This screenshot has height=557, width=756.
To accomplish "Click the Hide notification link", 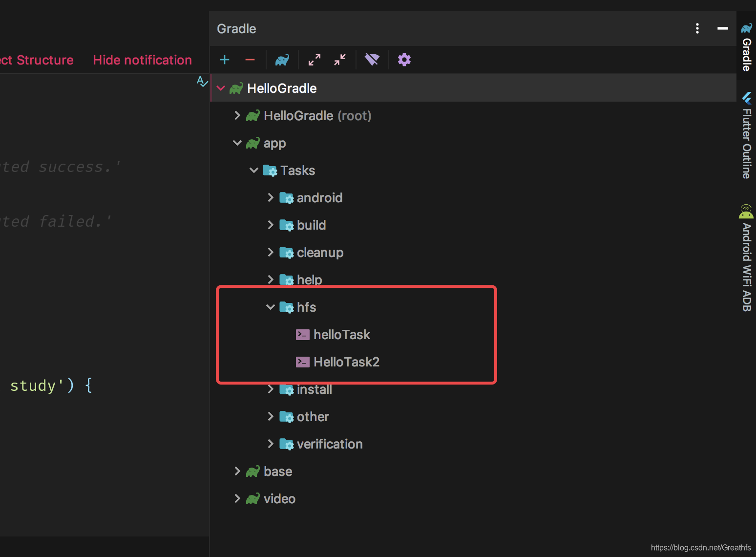I will coord(143,60).
